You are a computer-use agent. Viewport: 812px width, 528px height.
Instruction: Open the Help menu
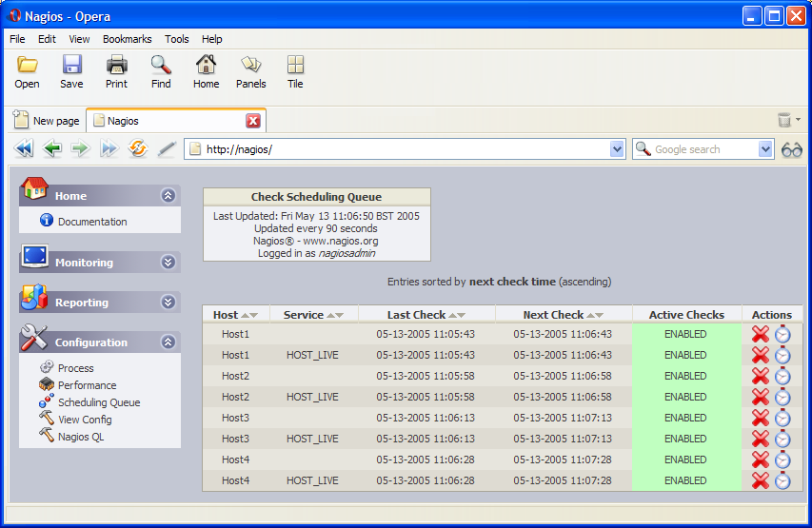click(x=211, y=39)
